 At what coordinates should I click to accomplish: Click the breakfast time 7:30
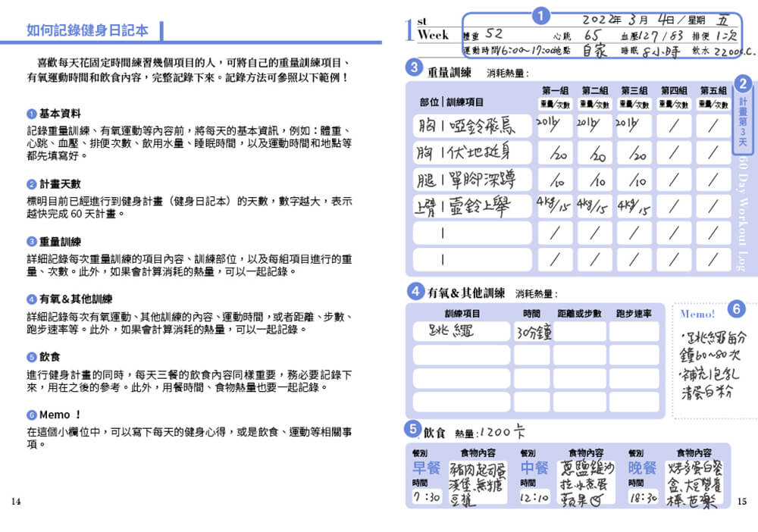click(x=426, y=496)
